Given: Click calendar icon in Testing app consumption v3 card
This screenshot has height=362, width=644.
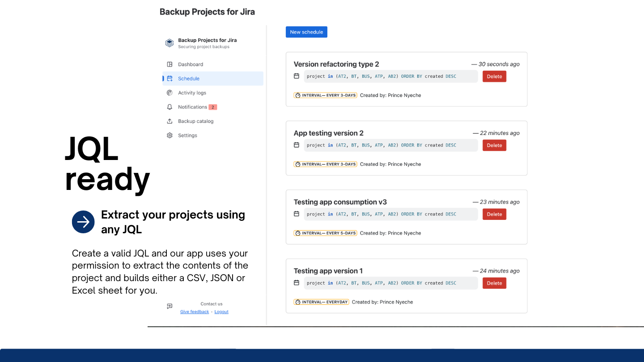Looking at the screenshot, I should [296, 214].
